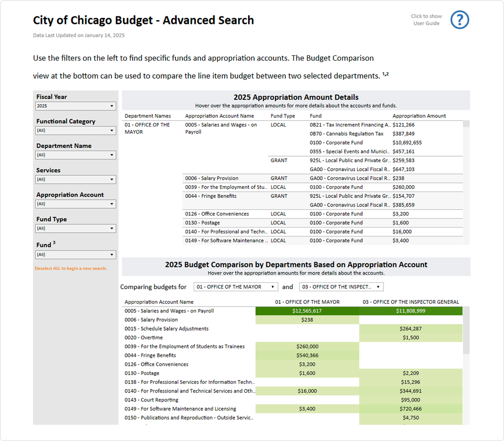Click '0355 - Special Events and Munici..' fund
This screenshot has height=441, width=504.
coord(349,152)
